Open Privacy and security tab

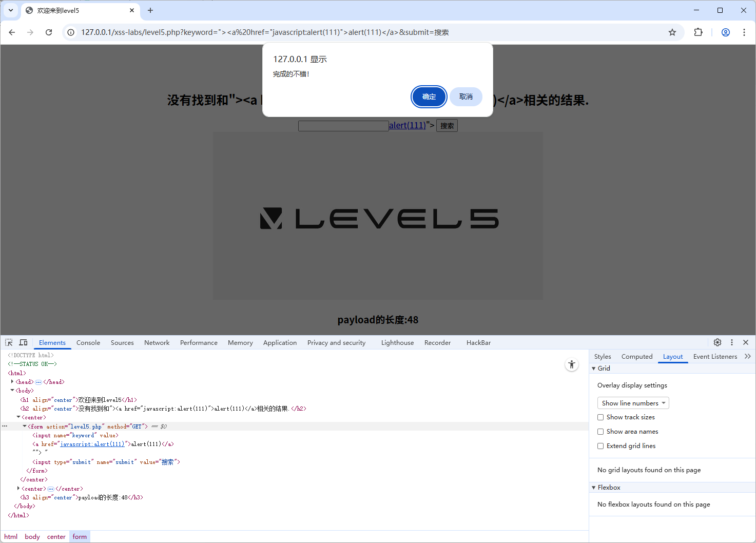coord(336,343)
